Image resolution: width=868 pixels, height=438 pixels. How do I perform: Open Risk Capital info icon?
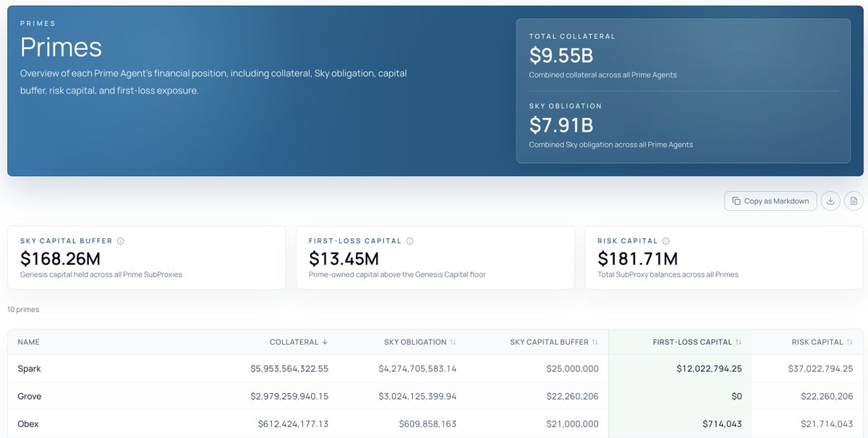pos(665,241)
